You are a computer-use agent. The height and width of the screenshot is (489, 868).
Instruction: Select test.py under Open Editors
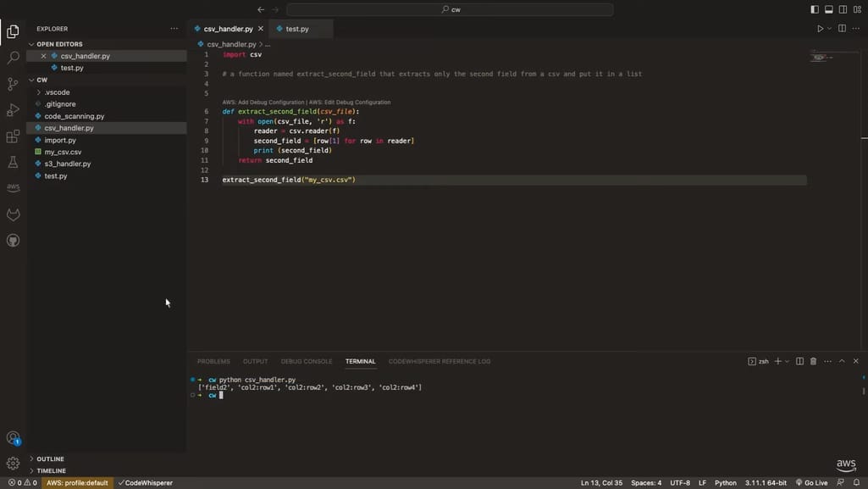coord(72,68)
